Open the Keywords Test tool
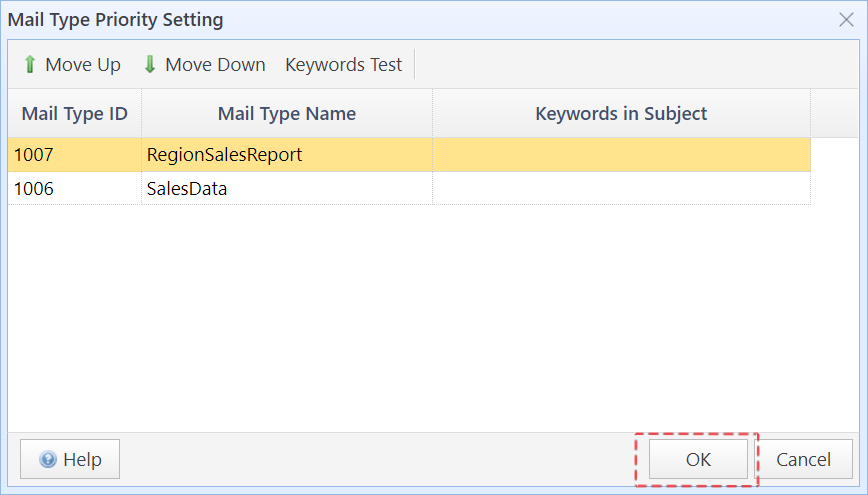The image size is (868, 495). tap(343, 65)
